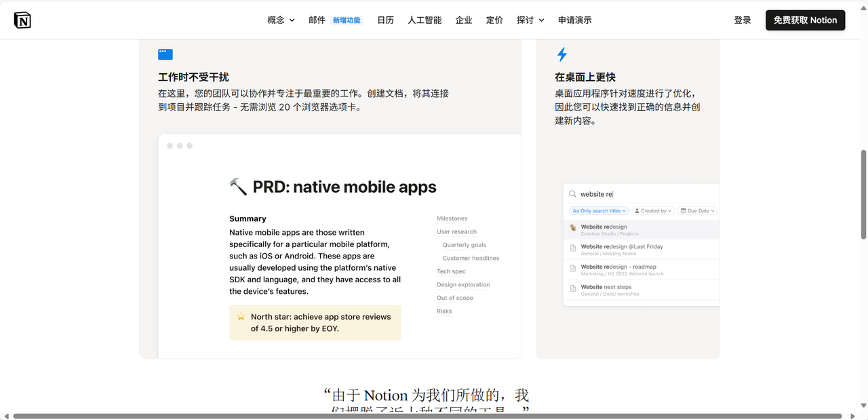Viewport: 868px width, 420px height.
Task: Click the 新增功能 badge
Action: (347, 20)
